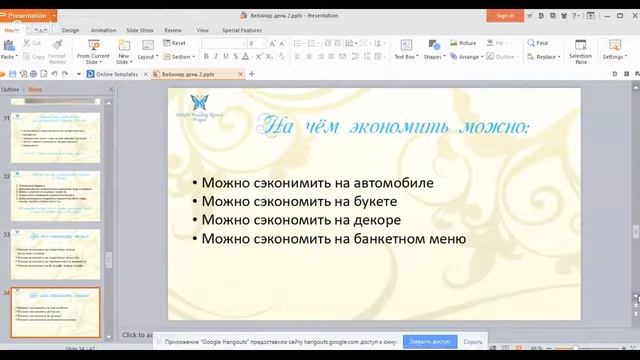Select slide 31 thumbnail
This screenshot has height=360, width=640.
56,138
